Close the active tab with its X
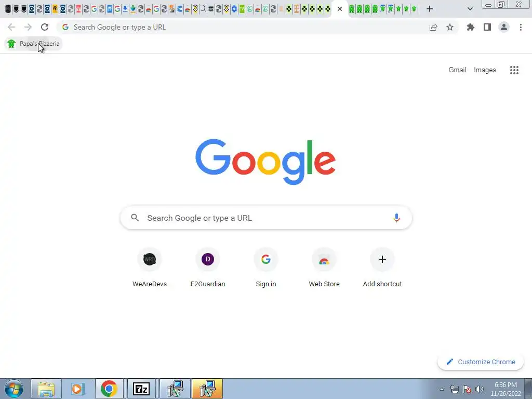Viewport: 532px width, 399px height. (340, 9)
